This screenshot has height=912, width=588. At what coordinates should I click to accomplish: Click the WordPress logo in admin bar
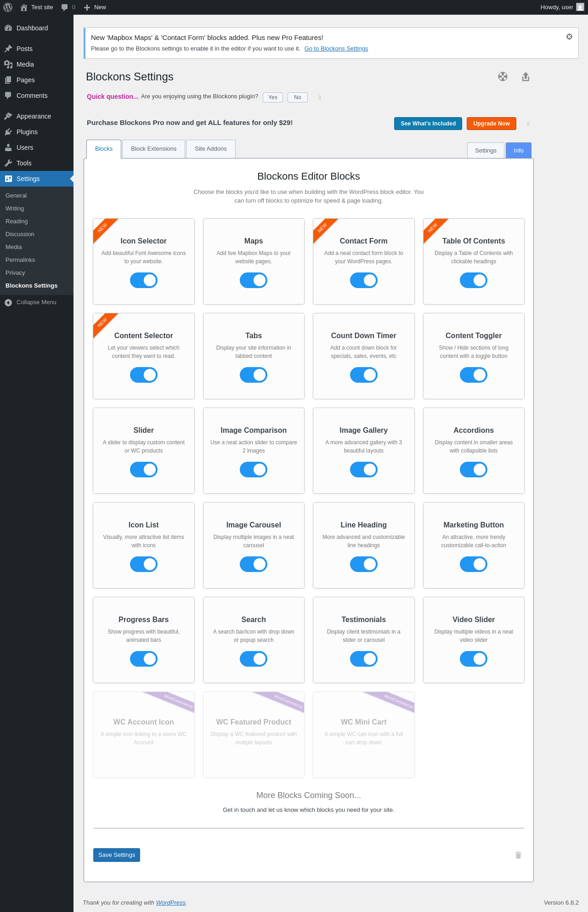(x=8, y=7)
